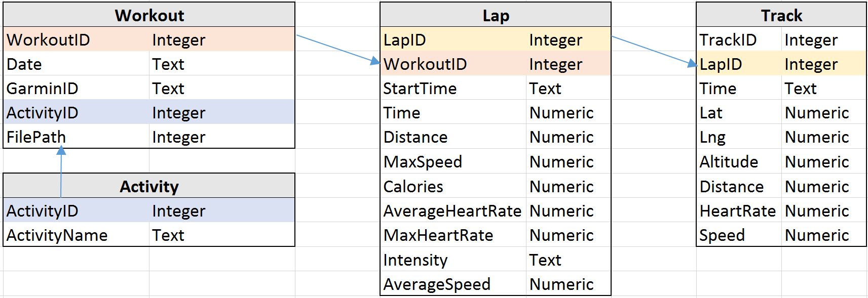Select the arrow from Lap to Track
This screenshot has height=298, width=868.
click(x=654, y=51)
